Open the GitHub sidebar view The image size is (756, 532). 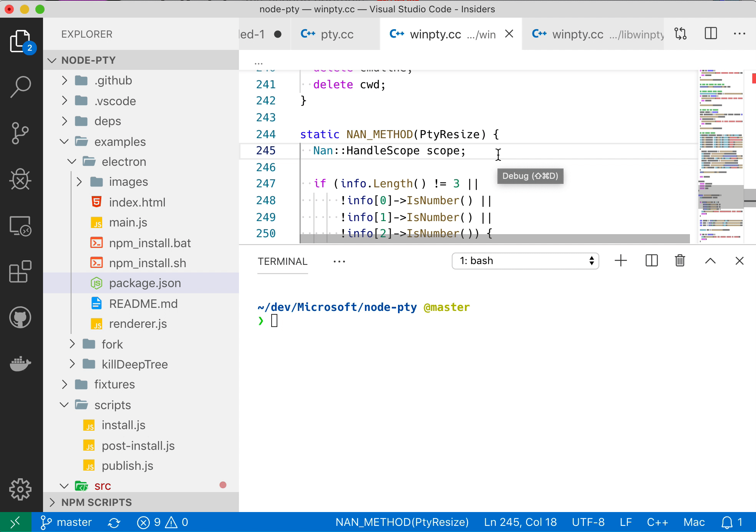click(20, 317)
